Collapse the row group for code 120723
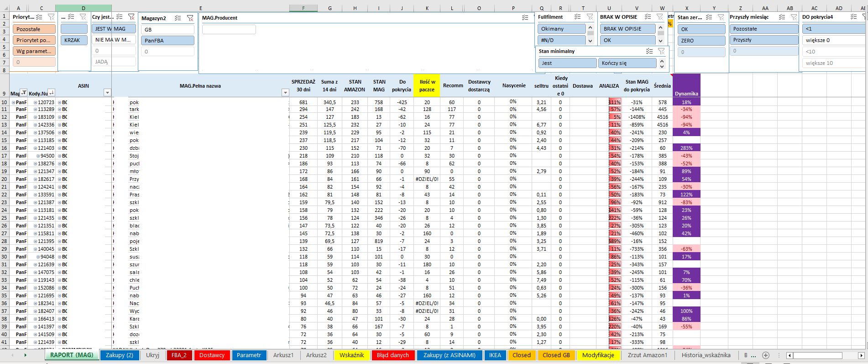 (35, 103)
